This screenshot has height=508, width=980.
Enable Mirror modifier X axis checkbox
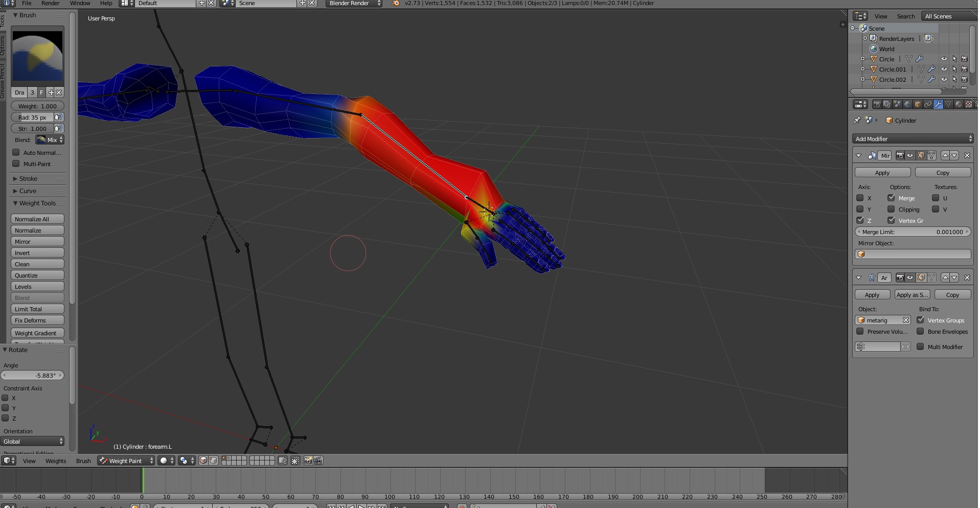[860, 198]
